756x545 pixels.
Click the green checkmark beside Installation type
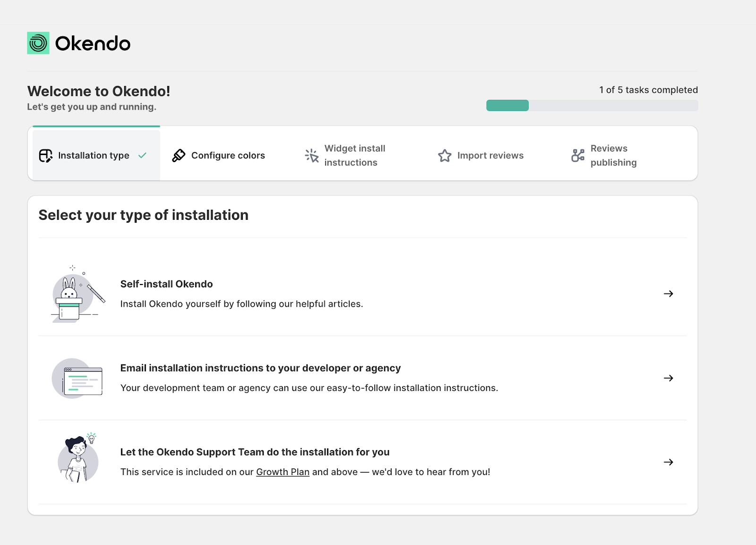(142, 155)
